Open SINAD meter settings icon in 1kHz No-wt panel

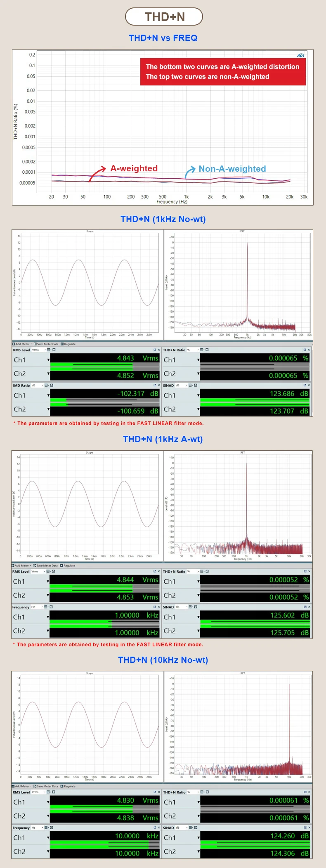[x=196, y=385]
